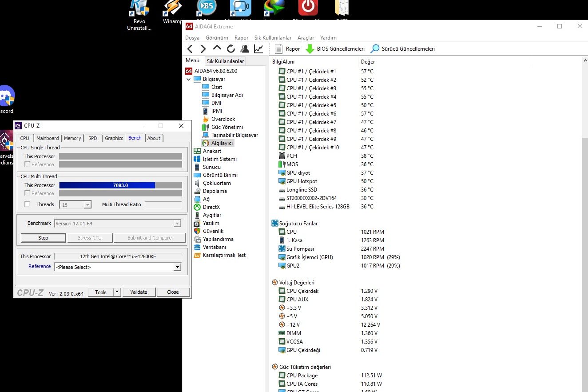Click the dropdown arrow next to Tools
Image resolution: width=588 pixels, height=392 pixels.
pos(117,292)
